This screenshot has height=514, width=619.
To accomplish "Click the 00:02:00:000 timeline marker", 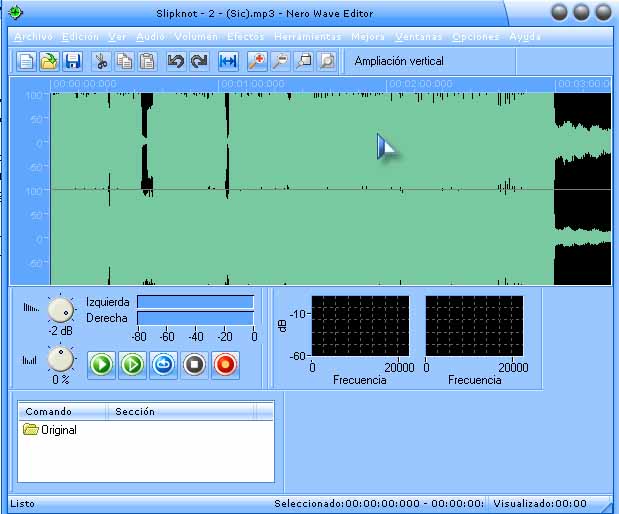I will (420, 84).
